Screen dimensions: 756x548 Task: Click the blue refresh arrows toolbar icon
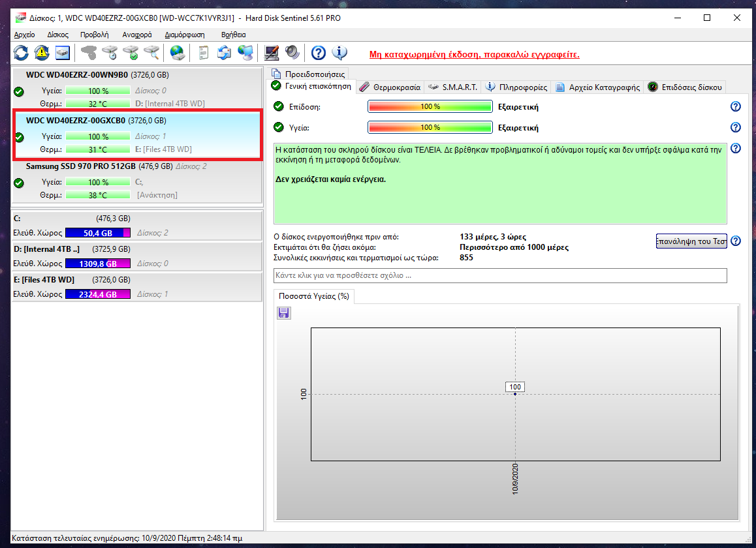(21, 52)
